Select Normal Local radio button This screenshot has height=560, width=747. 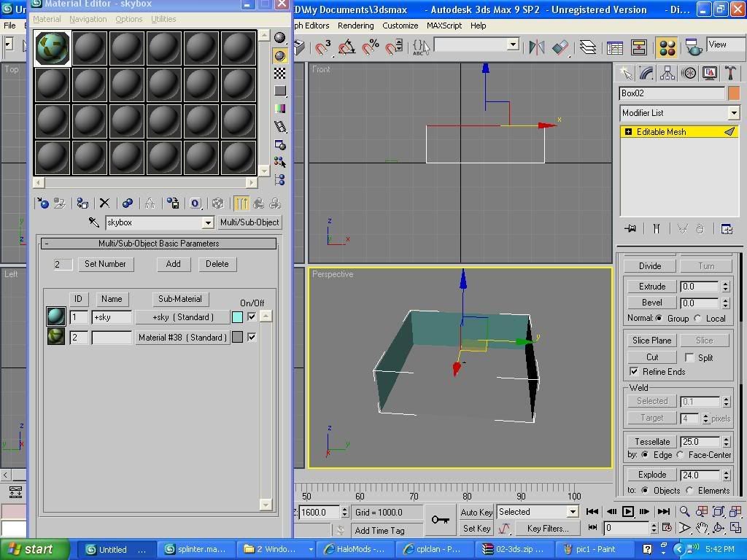pyautogui.click(x=697, y=318)
